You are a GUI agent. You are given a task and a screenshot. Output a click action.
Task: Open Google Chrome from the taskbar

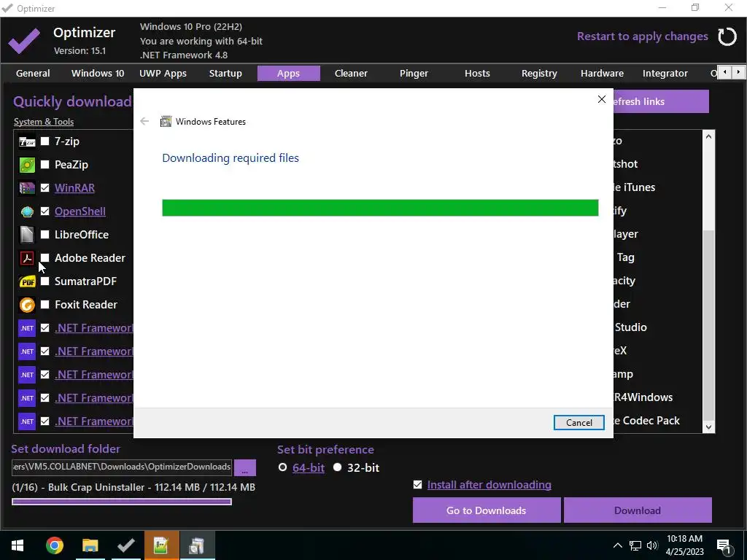coord(54,545)
